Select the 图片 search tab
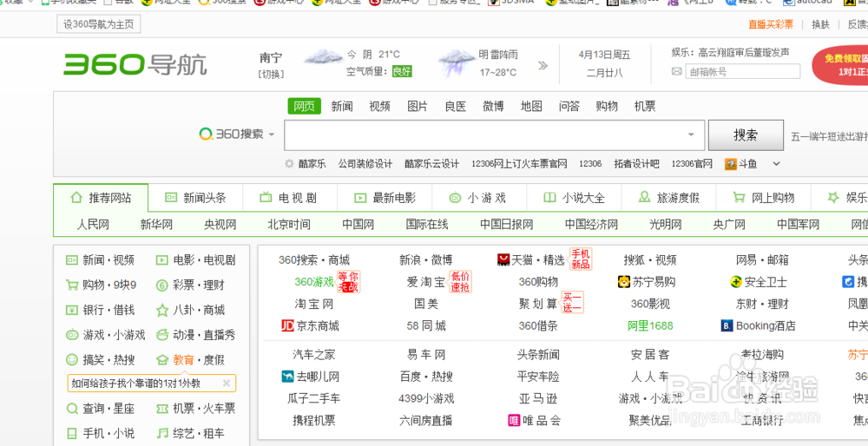Screen dimensions: 868x446 point(418,106)
